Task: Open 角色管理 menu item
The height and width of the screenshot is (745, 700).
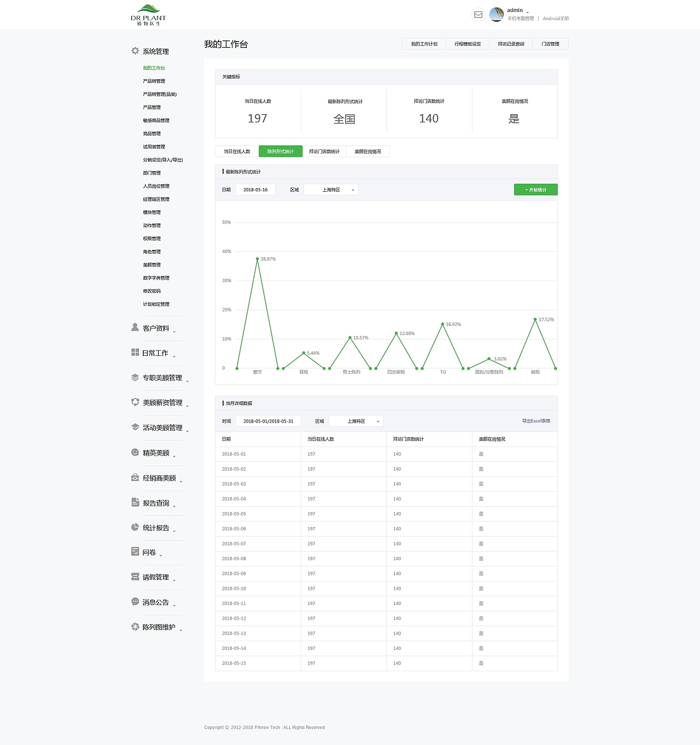Action: coord(151,251)
